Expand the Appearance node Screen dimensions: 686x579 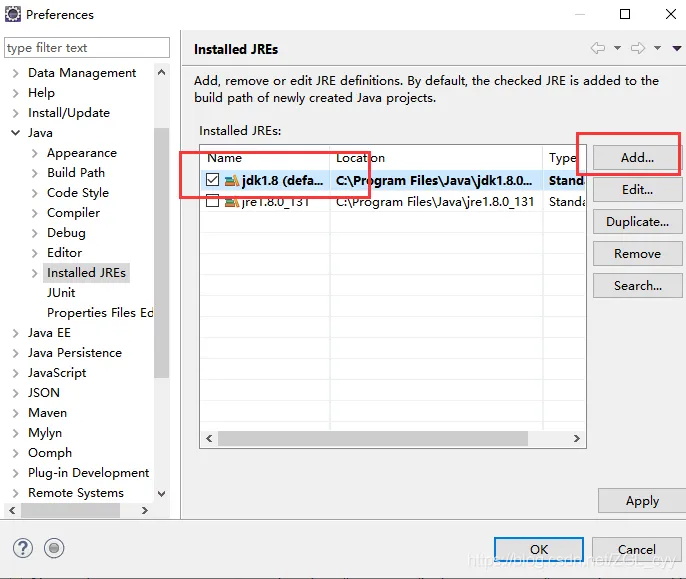pyautogui.click(x=35, y=153)
